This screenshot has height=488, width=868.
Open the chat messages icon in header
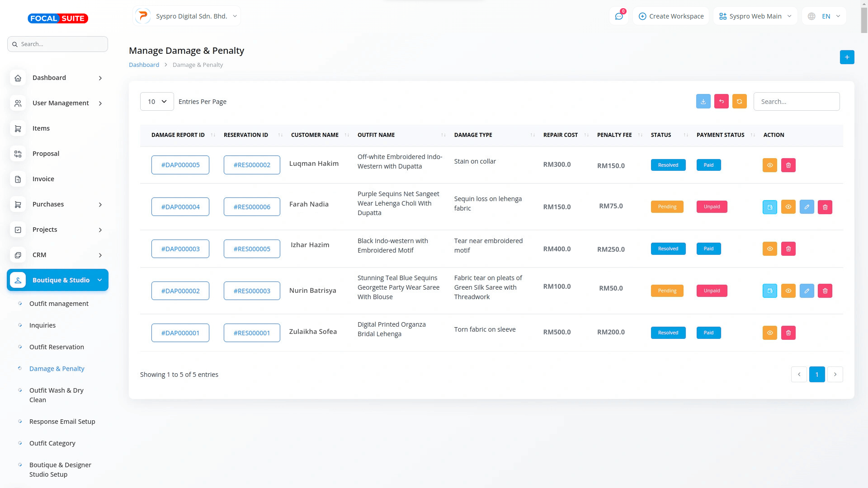pos(618,16)
